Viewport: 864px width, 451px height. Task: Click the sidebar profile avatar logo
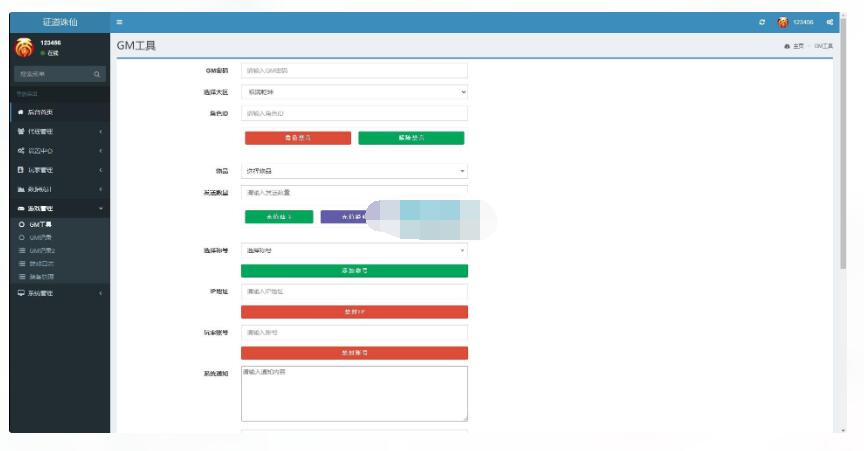24,47
